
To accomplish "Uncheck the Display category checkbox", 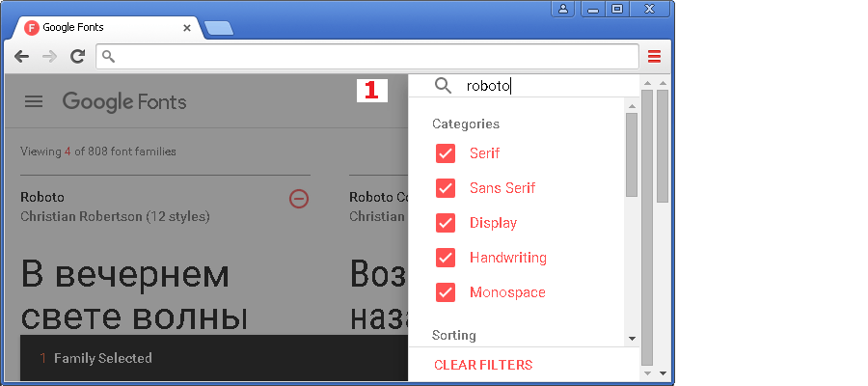I will click(446, 223).
